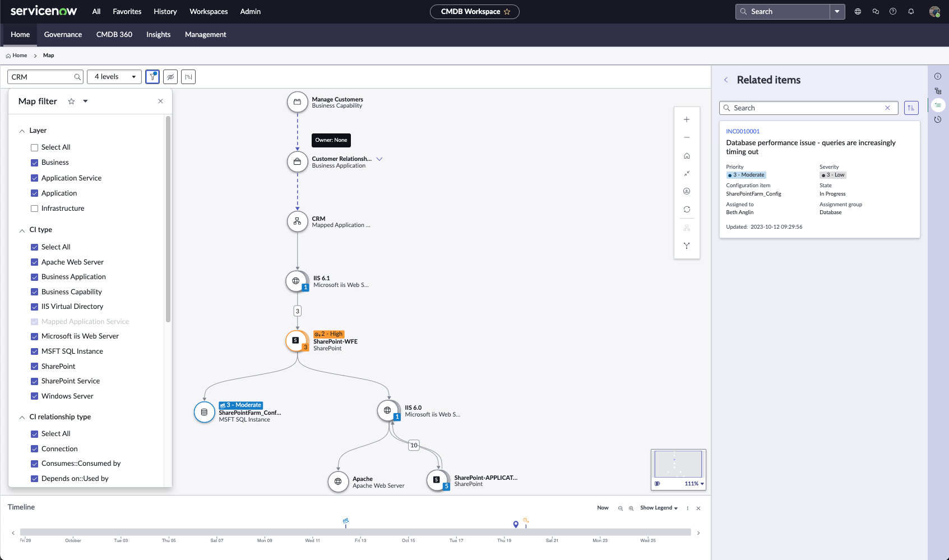
Task: Favorite the map filter with star icon
Action: point(71,101)
